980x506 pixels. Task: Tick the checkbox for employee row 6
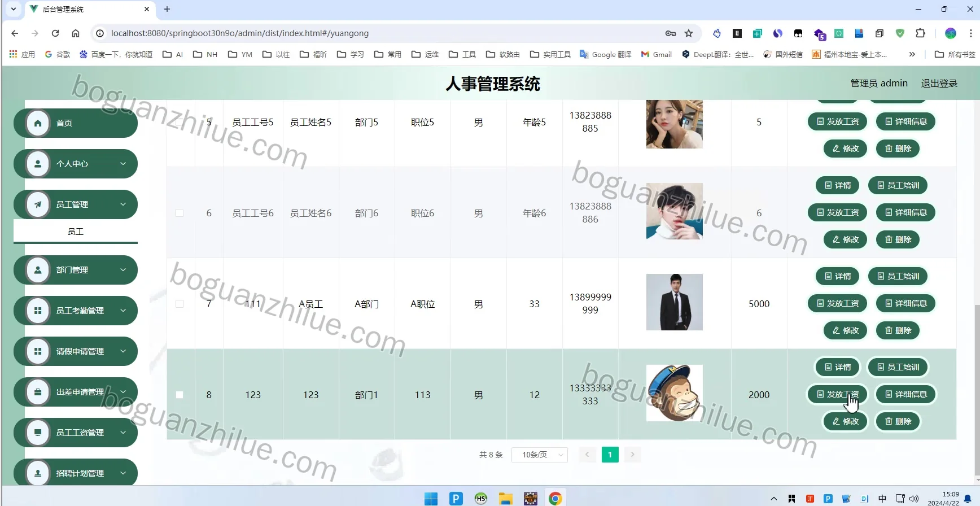(180, 213)
